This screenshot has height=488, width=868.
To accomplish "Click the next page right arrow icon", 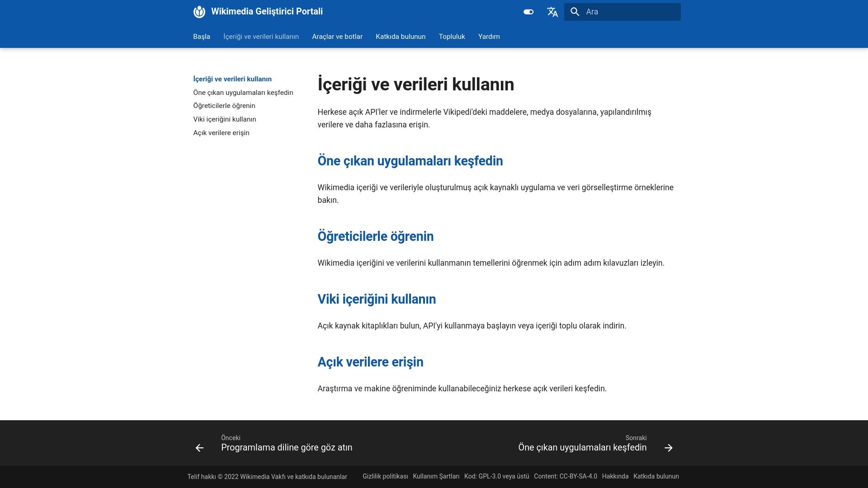I will click(669, 448).
